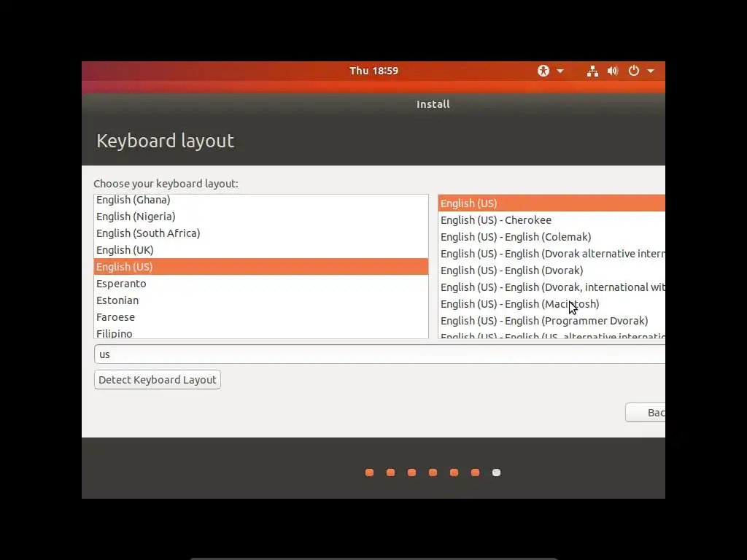Choose English (UK) in the layout list
The width and height of the screenshot is (747, 560).
point(261,250)
